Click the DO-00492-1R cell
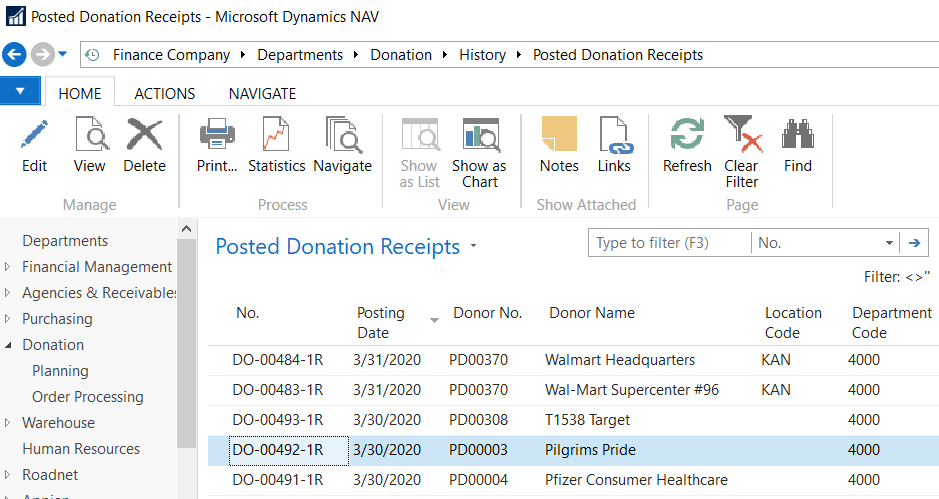 [289, 450]
